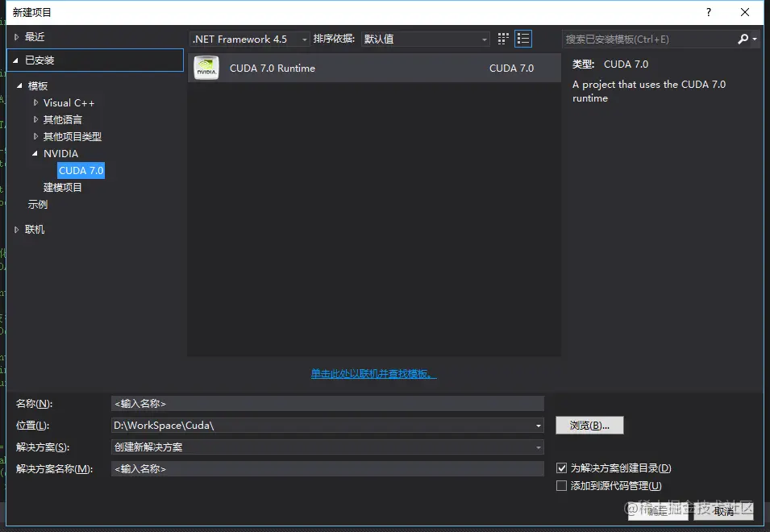Expand the 联机 section

(17, 229)
